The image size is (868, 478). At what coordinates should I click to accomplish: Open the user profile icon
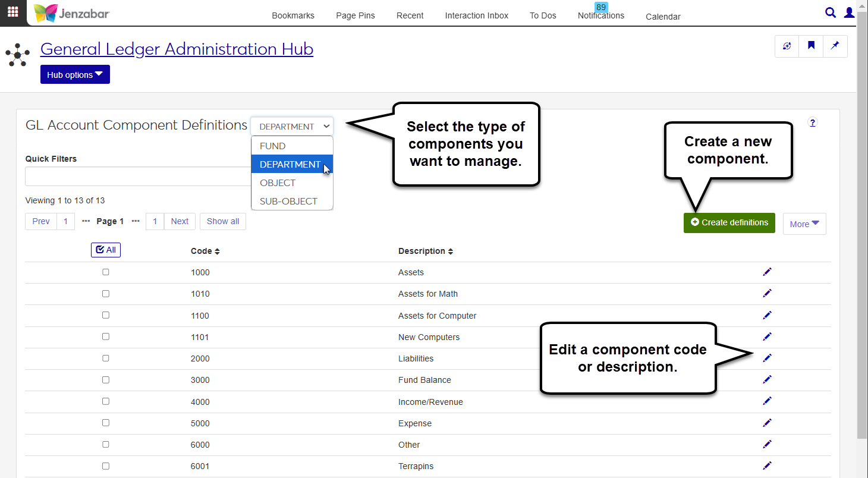850,12
